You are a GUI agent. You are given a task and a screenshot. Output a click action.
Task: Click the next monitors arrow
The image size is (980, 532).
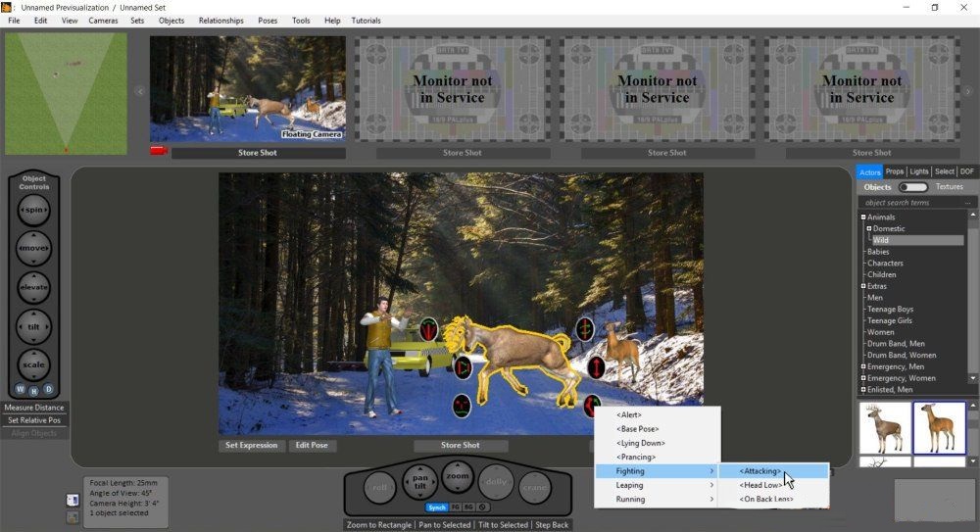[x=968, y=91]
